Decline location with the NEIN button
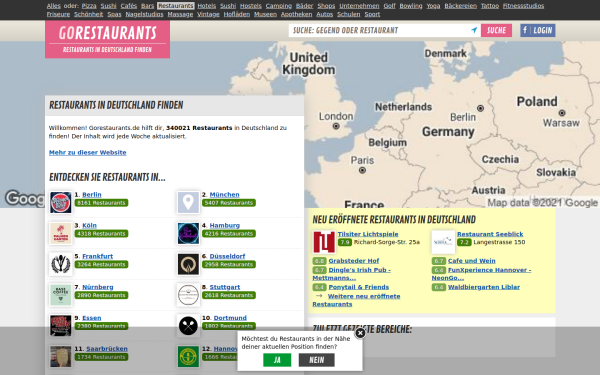600x375 pixels. point(316,360)
